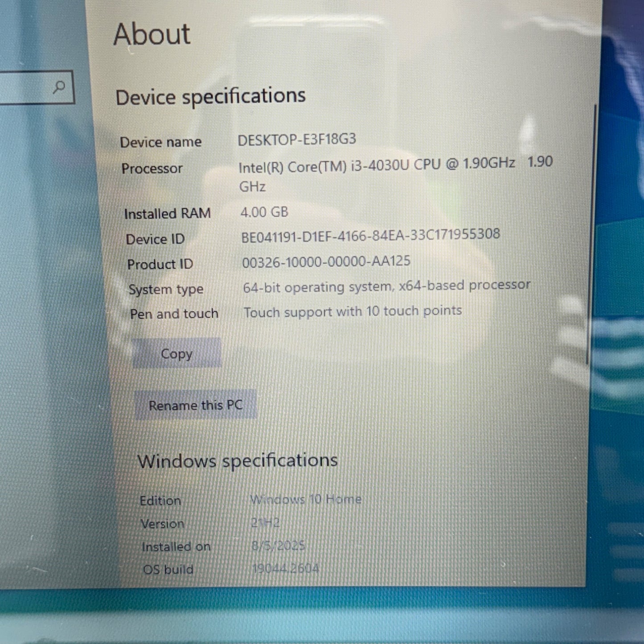Screen dimensions: 644x644
Task: Click the Windows specifications heading
Action: pyautogui.click(x=238, y=460)
